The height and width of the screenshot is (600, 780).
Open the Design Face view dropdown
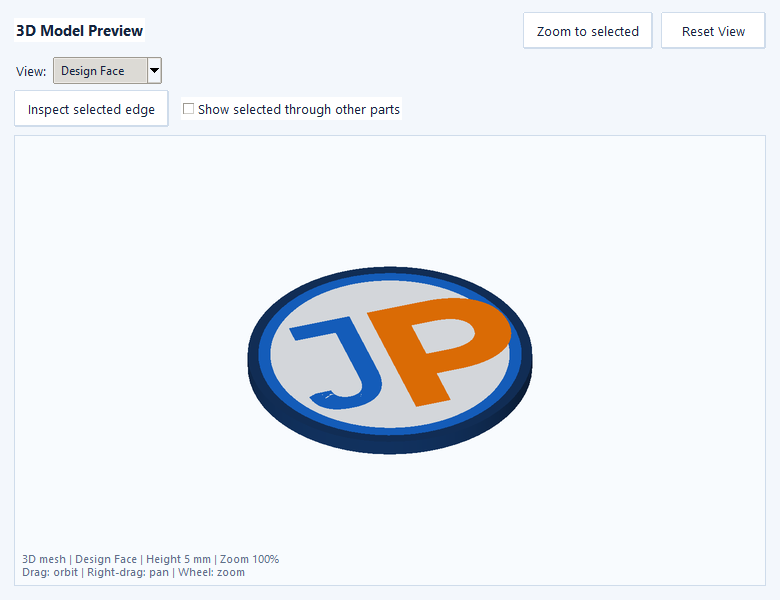pos(107,71)
